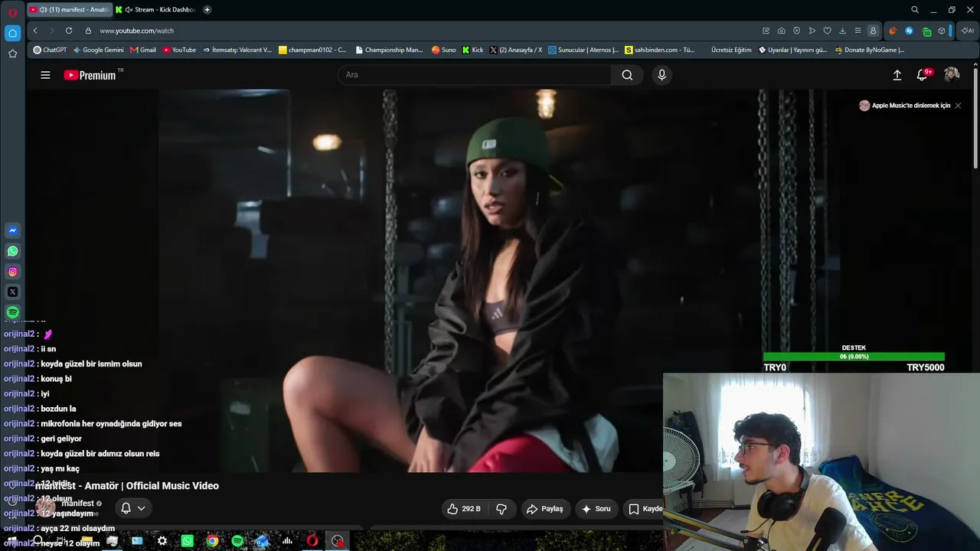
Task: Open the sidebar home Speed Dial icon
Action: click(x=12, y=33)
